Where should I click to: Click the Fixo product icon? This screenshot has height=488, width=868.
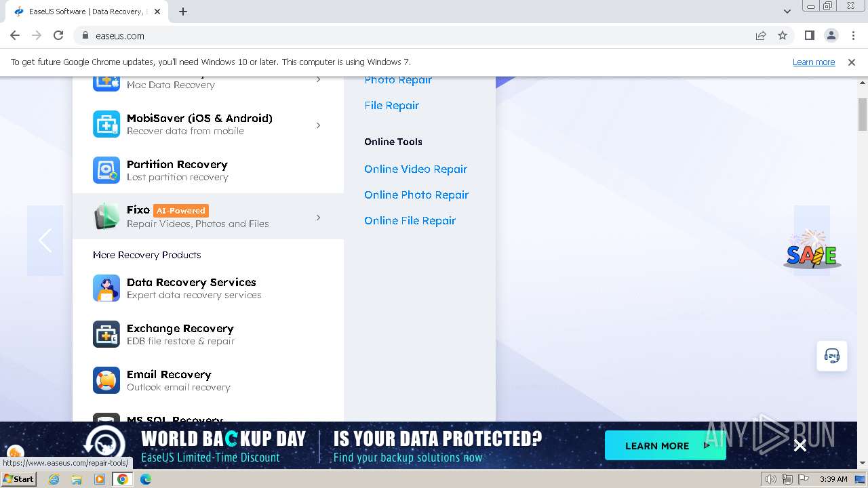(x=106, y=216)
